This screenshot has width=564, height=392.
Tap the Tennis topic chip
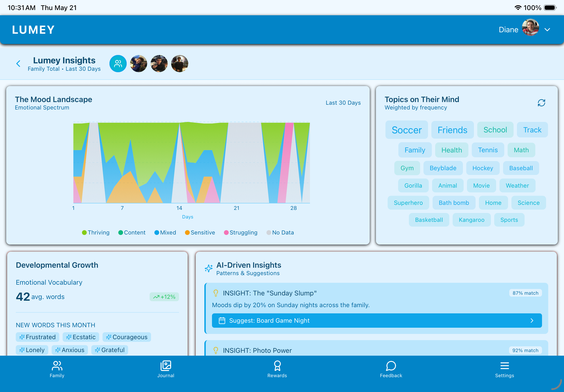click(x=488, y=150)
